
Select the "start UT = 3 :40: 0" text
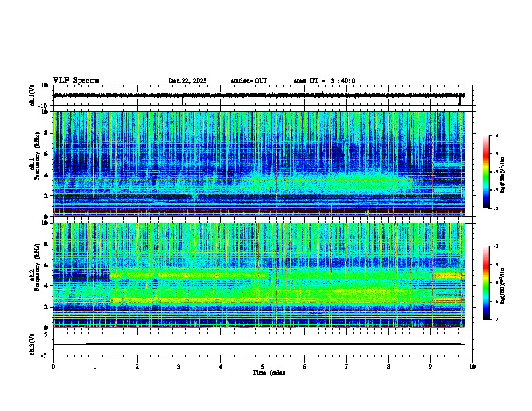click(324, 81)
